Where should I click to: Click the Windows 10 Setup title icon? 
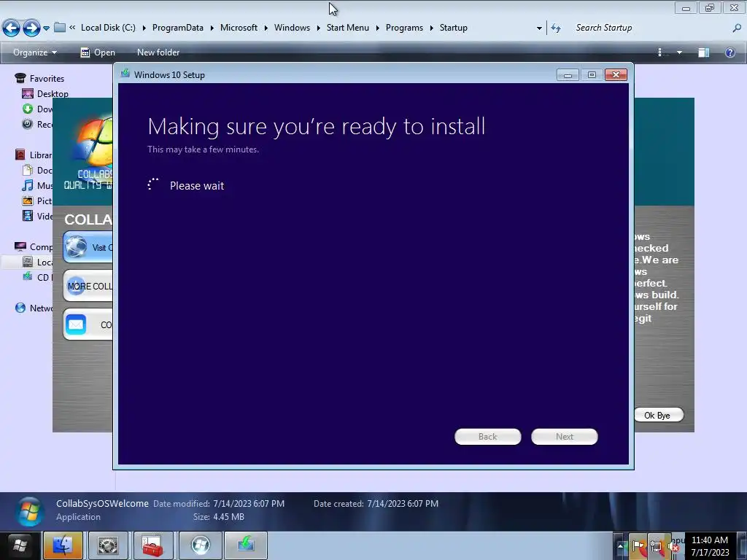[x=125, y=74]
